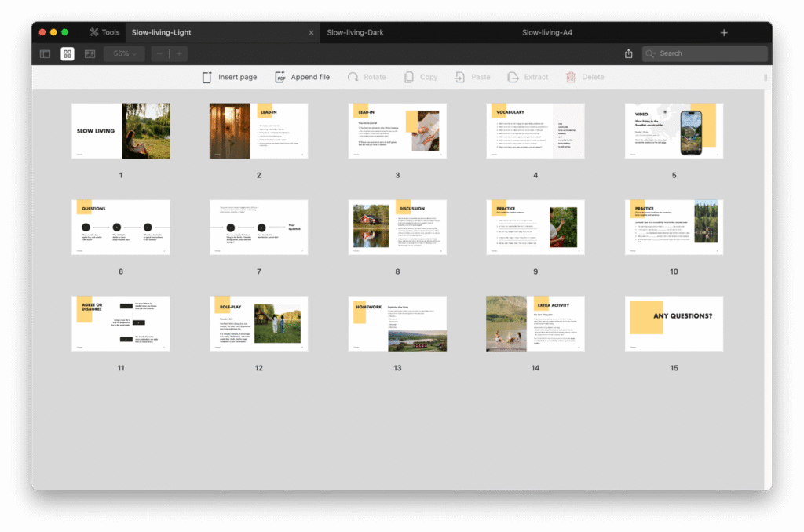Close the Slow-living-Light tab
Image resolution: width=804 pixels, height=532 pixels.
[x=311, y=32]
